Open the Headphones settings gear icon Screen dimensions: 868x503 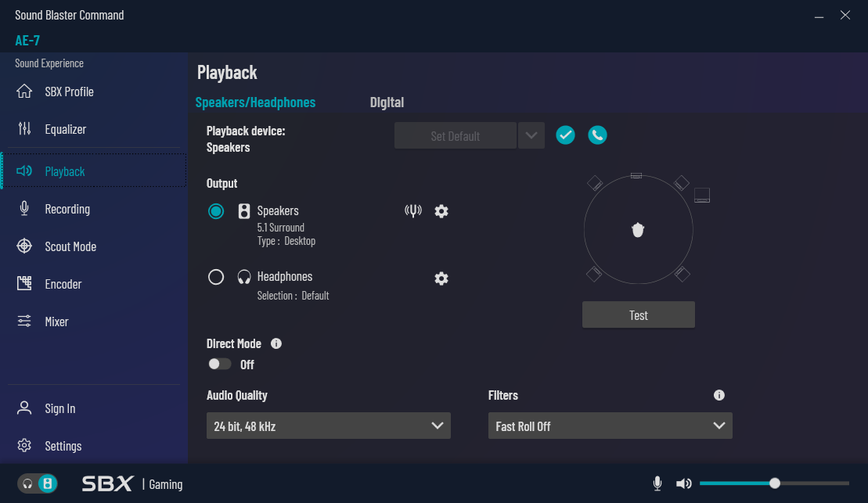coord(441,278)
